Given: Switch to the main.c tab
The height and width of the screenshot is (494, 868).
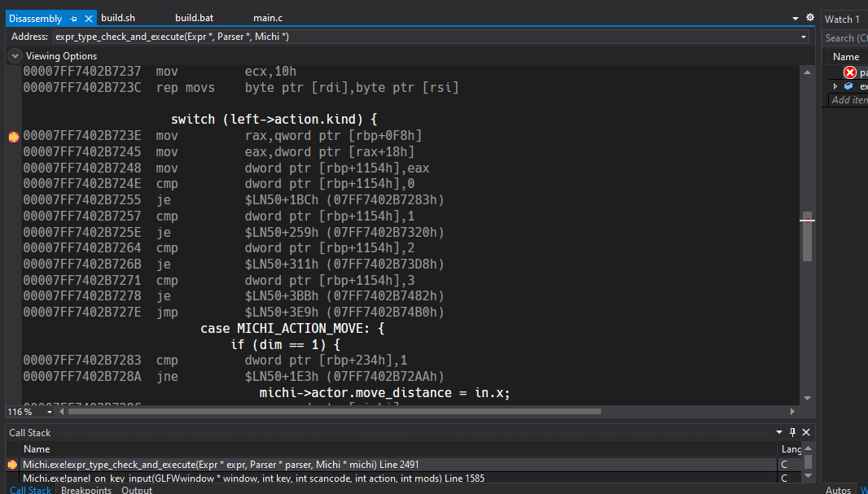Looking at the screenshot, I should click(x=268, y=18).
